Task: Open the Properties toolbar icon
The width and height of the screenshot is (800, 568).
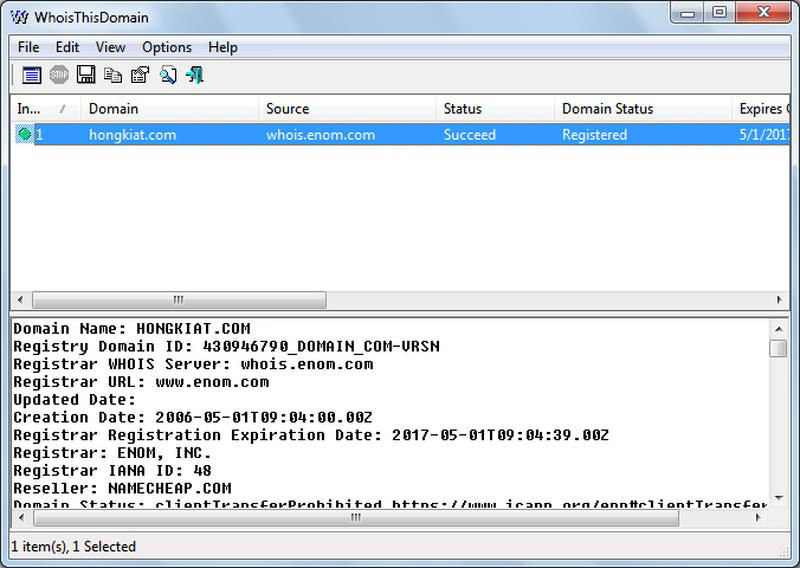Action: pyautogui.click(x=140, y=75)
